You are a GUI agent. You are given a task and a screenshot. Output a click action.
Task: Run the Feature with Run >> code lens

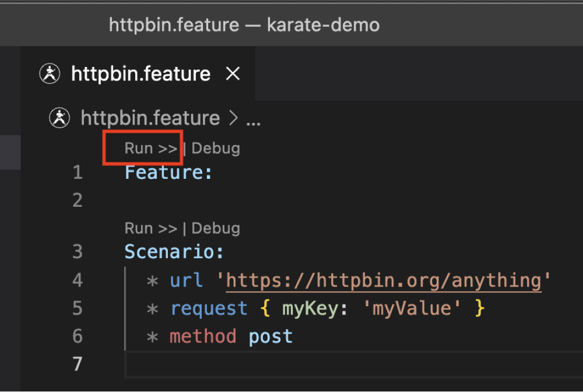[150, 149]
